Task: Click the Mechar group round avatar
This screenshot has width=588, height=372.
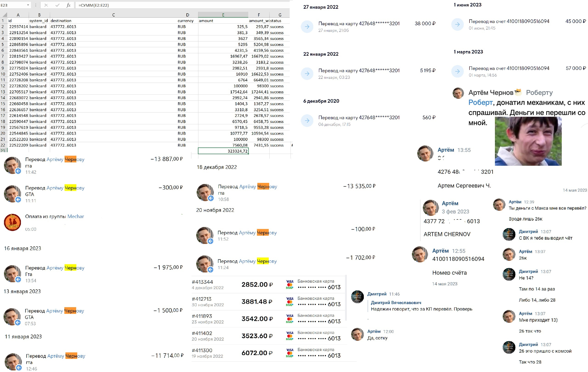Action: click(x=12, y=222)
